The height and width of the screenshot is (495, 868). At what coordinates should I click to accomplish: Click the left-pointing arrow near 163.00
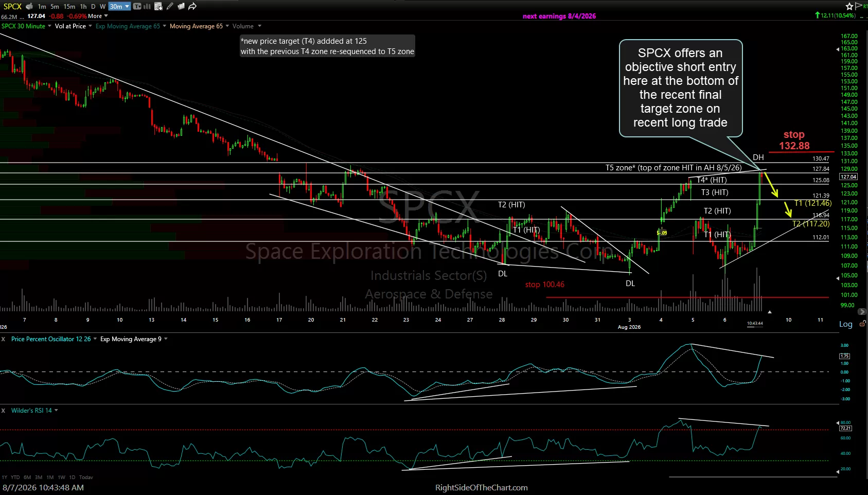pos(837,49)
